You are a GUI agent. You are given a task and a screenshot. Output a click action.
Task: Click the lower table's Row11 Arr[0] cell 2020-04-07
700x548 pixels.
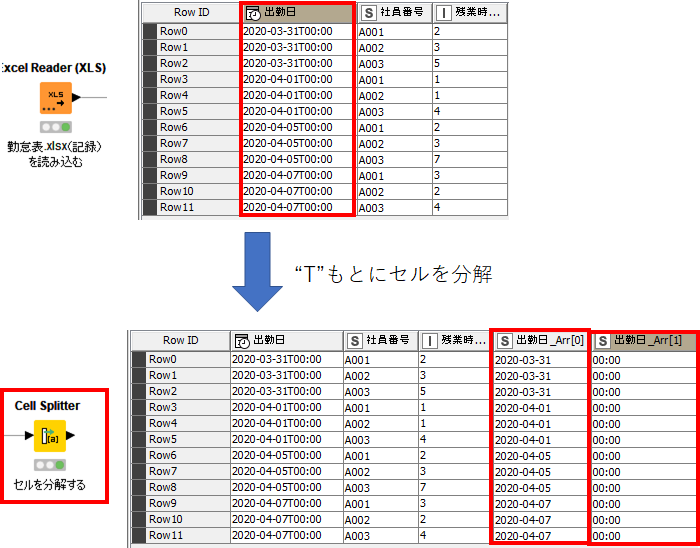[540, 536]
